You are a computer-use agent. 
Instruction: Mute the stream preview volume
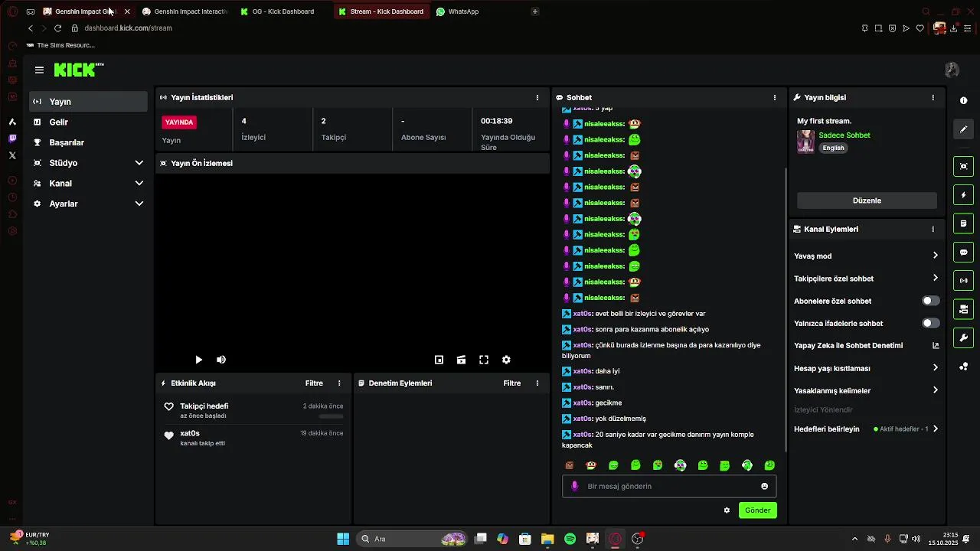(221, 360)
